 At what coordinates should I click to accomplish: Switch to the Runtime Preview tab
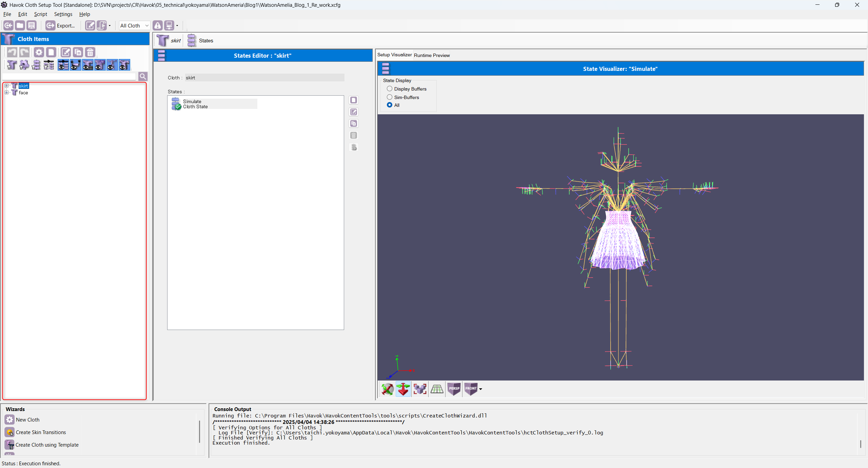click(x=432, y=55)
